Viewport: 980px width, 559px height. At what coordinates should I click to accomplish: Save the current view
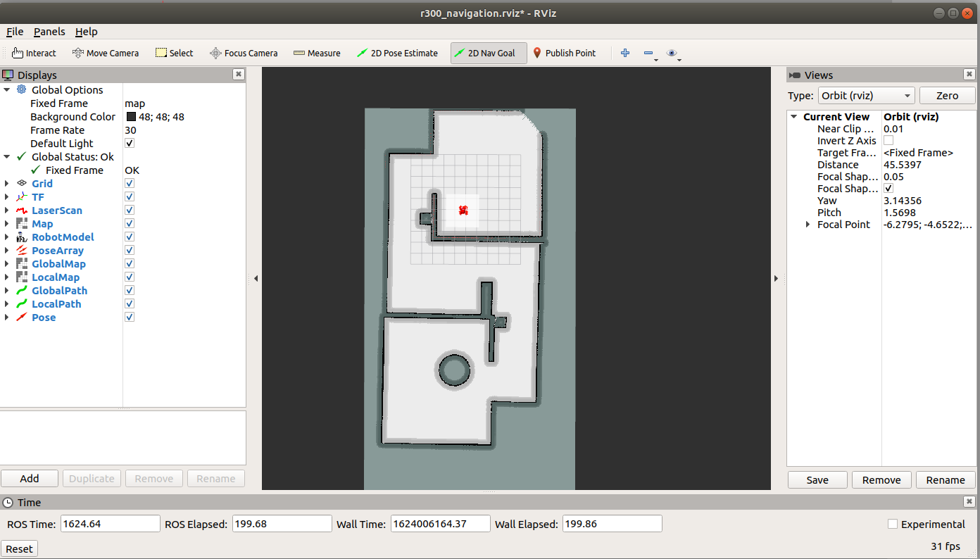(817, 480)
